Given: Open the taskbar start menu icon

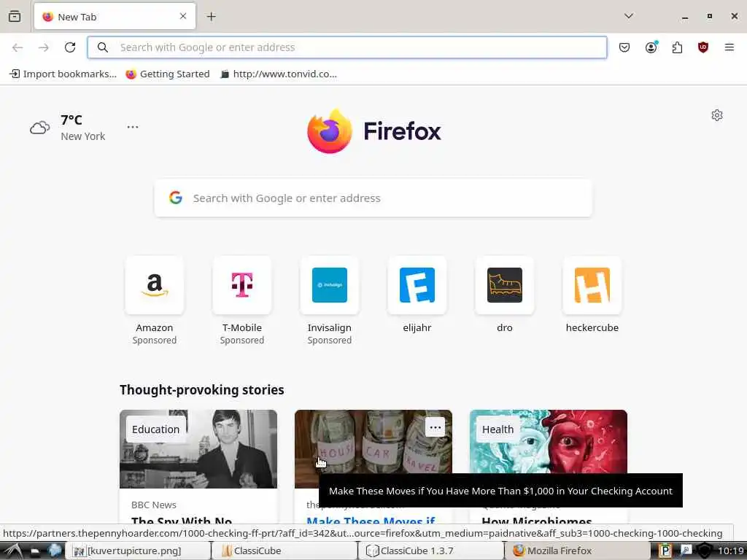Looking at the screenshot, I should pos(12,551).
